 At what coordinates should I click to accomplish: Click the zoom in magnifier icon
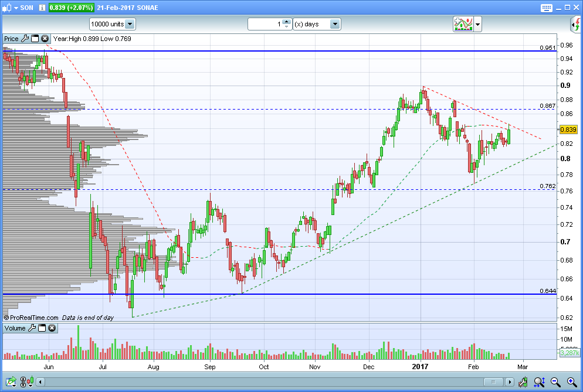(572, 381)
